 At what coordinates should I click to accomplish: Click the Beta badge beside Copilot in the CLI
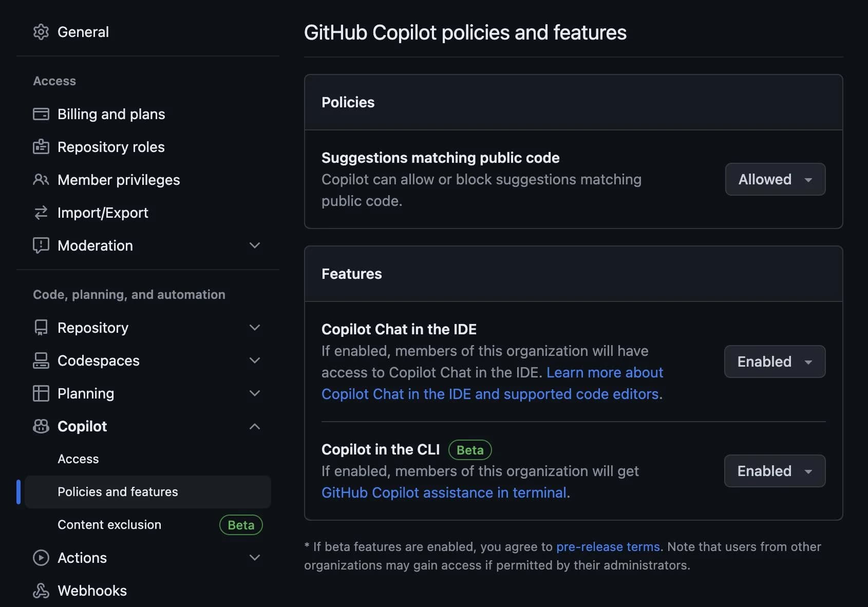(x=470, y=450)
